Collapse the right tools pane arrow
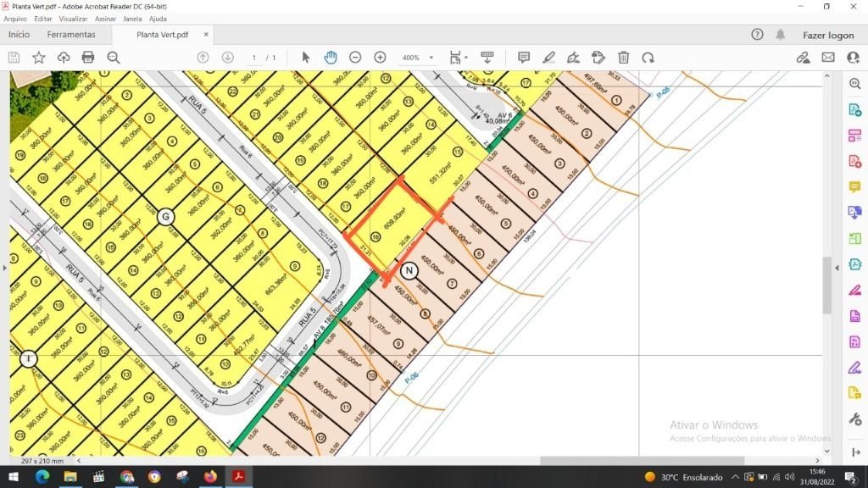868x488 pixels. point(837,266)
